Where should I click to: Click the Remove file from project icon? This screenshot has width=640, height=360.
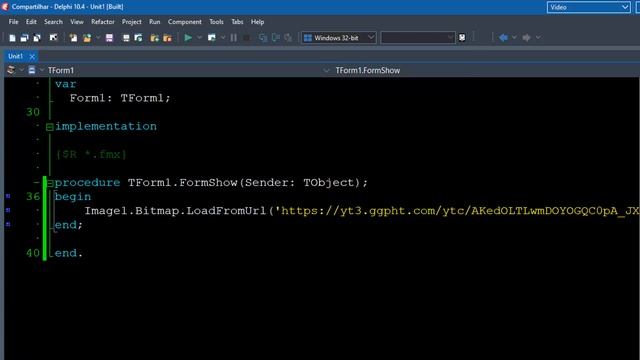click(167, 38)
